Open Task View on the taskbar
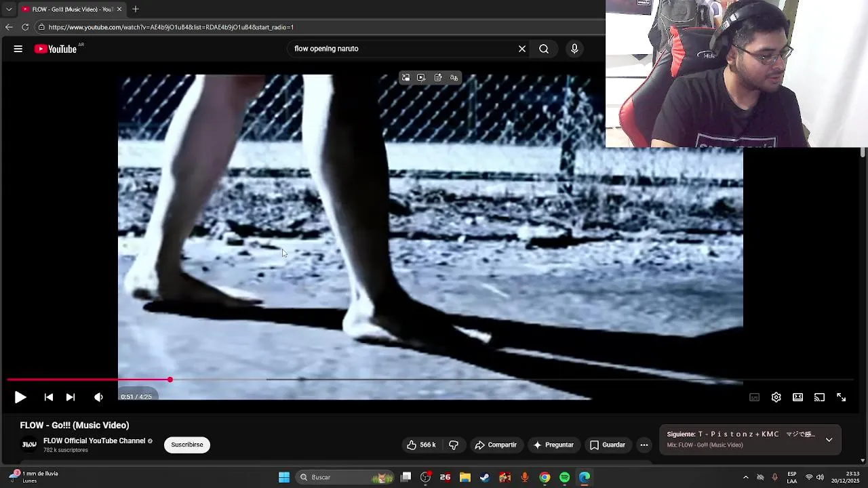The height and width of the screenshot is (488, 868). 406,477
